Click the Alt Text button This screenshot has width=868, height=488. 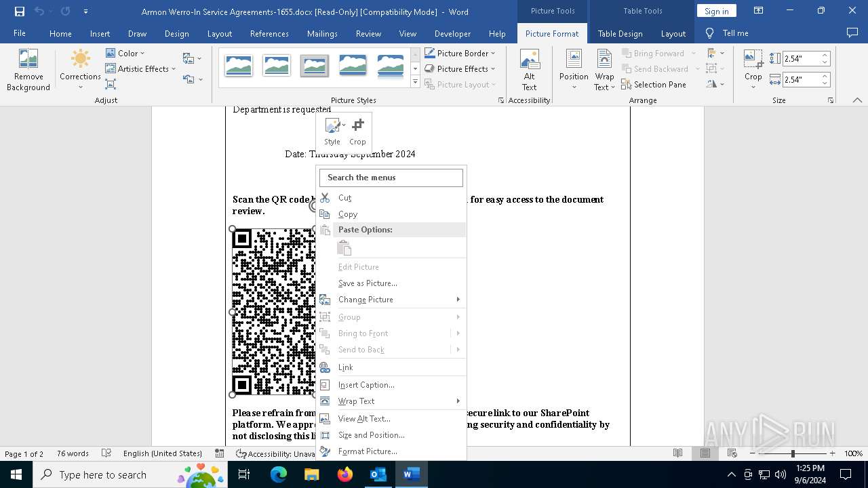pos(530,70)
